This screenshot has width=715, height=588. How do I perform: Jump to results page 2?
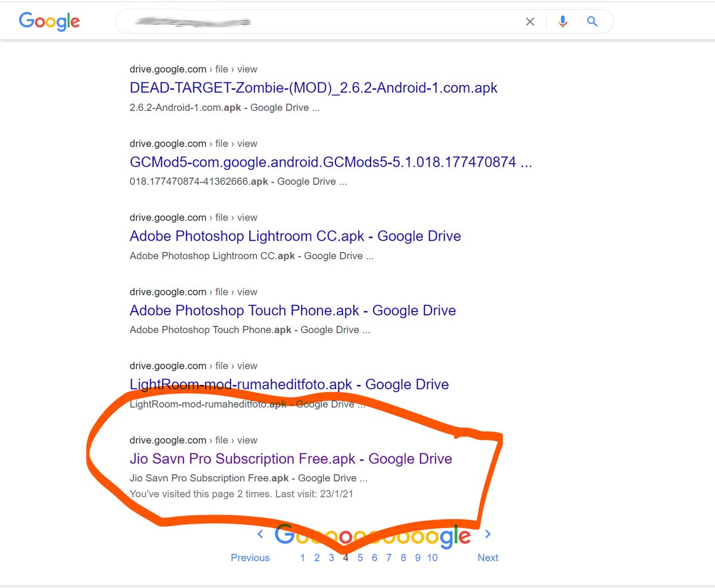pos(317,558)
